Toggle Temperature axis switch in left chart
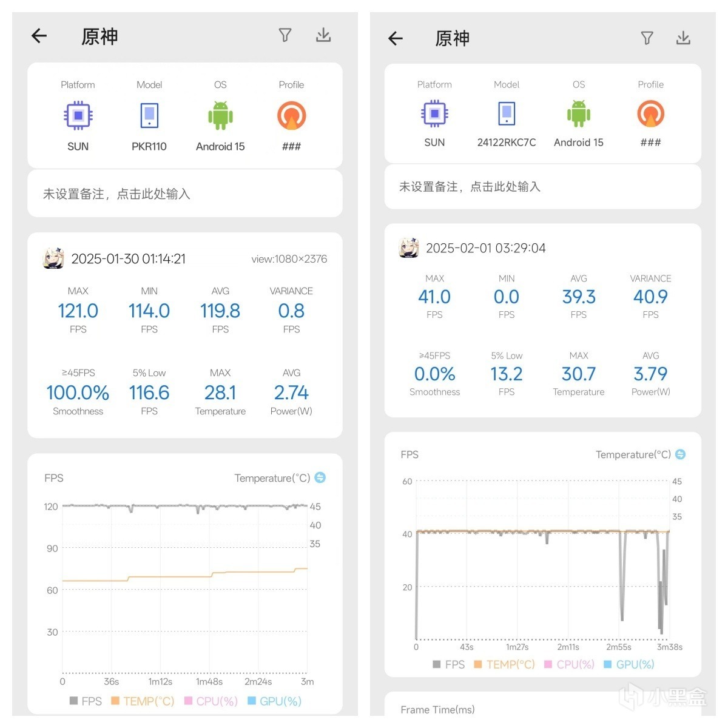The image size is (728, 728). 320,477
